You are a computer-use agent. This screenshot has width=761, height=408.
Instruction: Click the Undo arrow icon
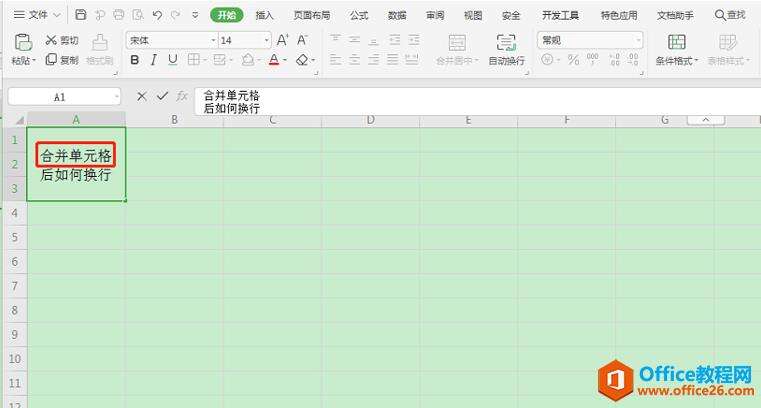click(x=157, y=15)
